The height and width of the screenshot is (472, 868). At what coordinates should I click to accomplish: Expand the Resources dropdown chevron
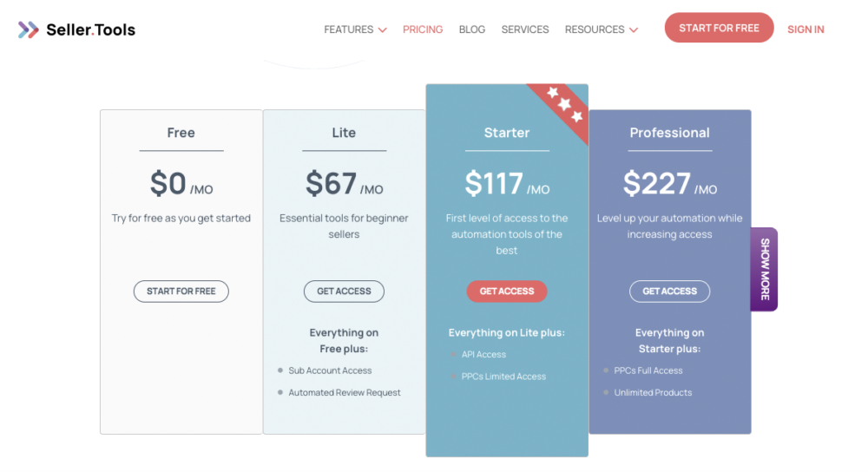[634, 29]
